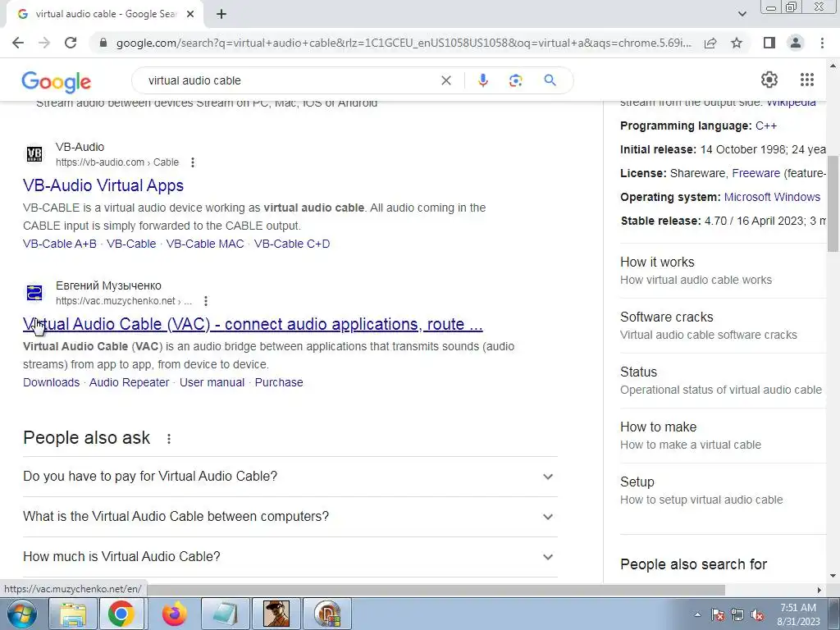Open the tab search dropdown arrow

[742, 14]
